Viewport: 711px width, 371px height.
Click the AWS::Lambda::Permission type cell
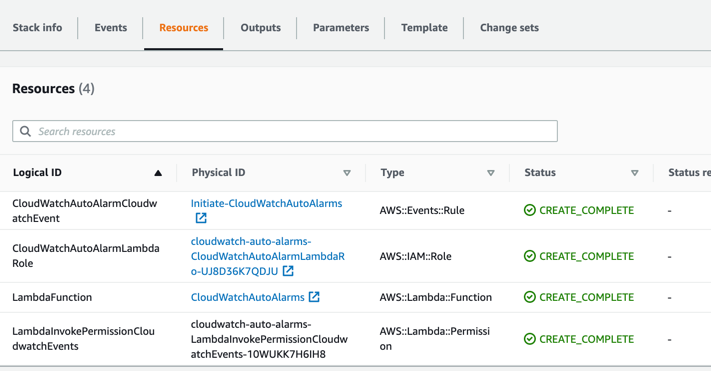(x=435, y=338)
